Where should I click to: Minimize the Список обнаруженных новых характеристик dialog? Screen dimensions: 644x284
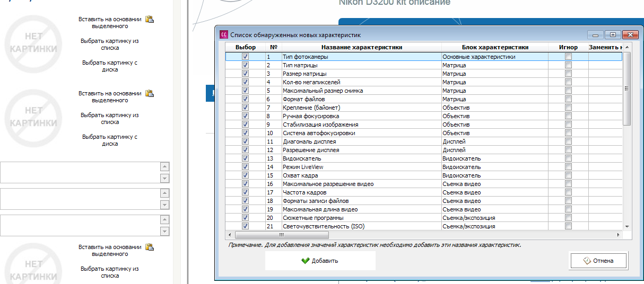[596, 35]
